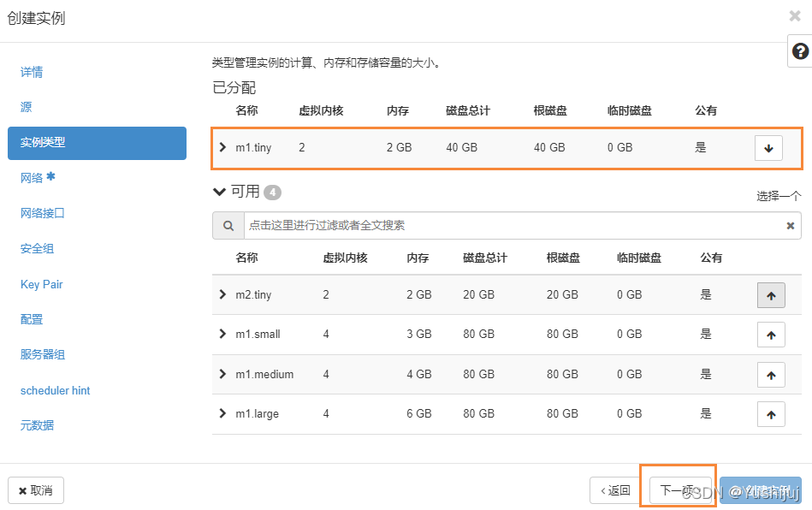Click the magnifier search icon
The image size is (812, 510).
tap(228, 226)
